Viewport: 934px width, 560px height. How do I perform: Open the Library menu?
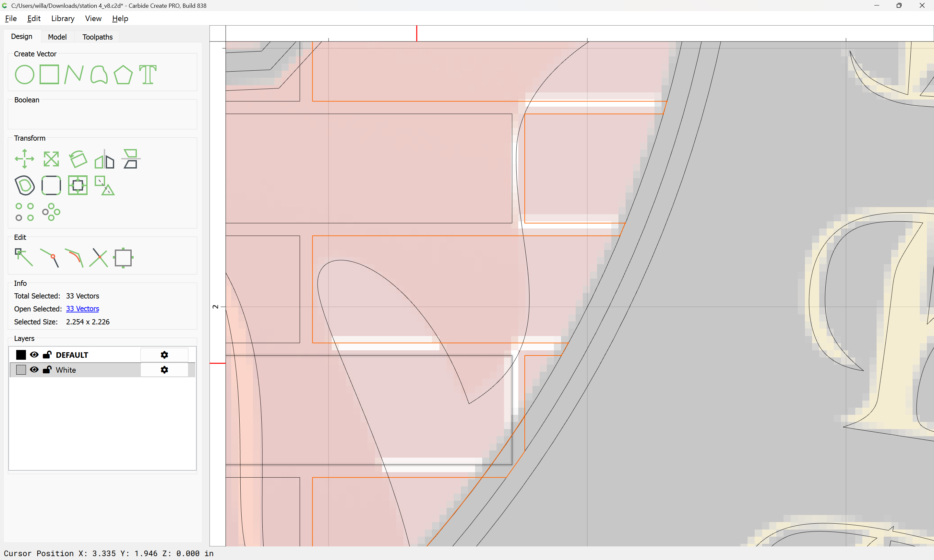pos(63,18)
